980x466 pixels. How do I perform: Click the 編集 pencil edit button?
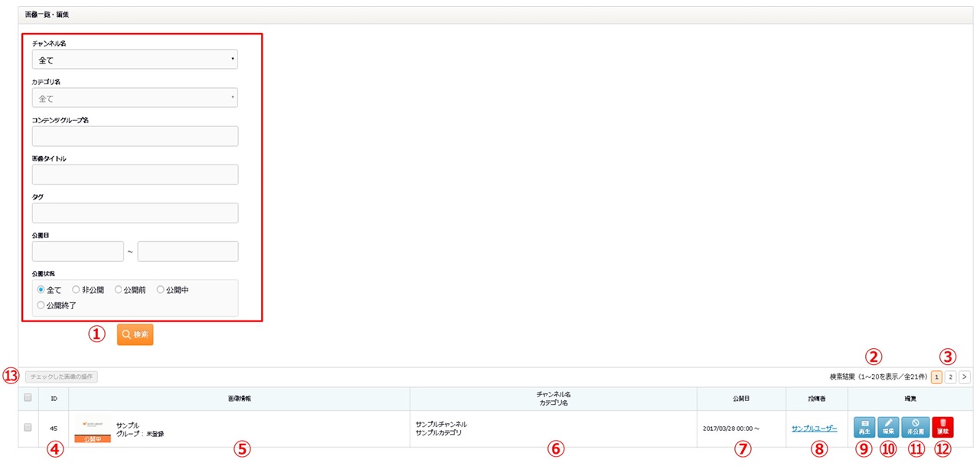(888, 427)
